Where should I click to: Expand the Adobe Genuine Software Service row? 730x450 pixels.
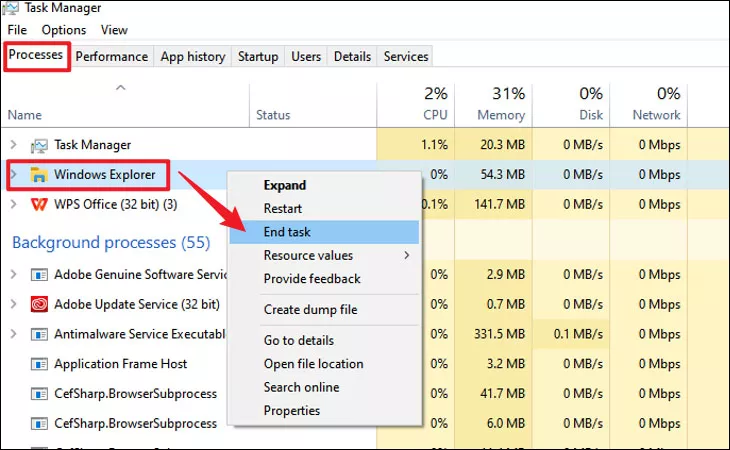point(14,275)
